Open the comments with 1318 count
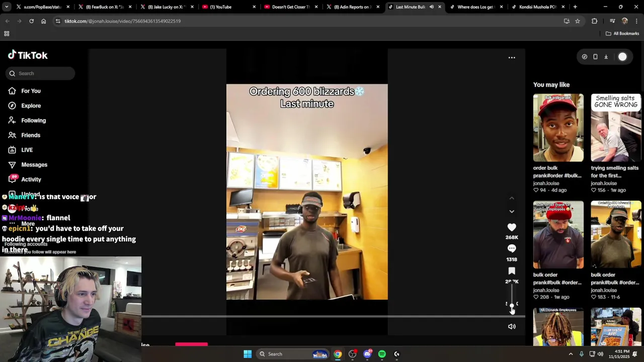Viewport: 644px width, 362px height. (512, 248)
